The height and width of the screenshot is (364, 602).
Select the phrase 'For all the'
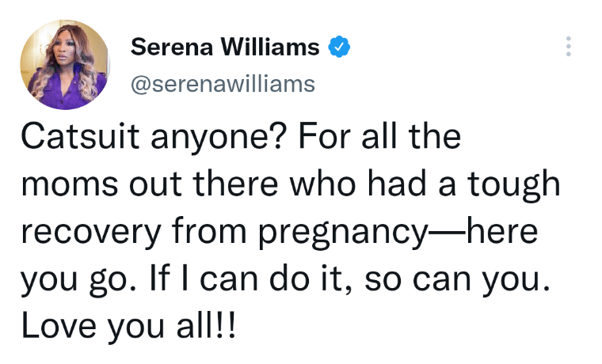[379, 137]
